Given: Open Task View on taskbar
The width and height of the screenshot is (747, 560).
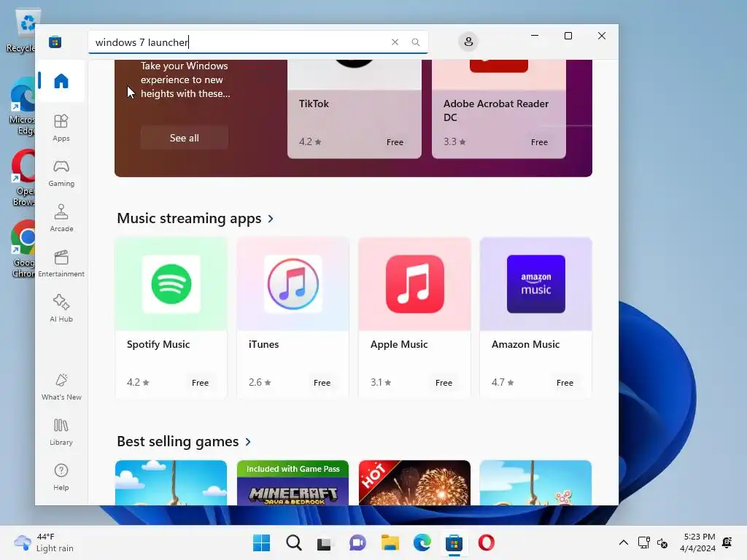Looking at the screenshot, I should click(x=325, y=542).
